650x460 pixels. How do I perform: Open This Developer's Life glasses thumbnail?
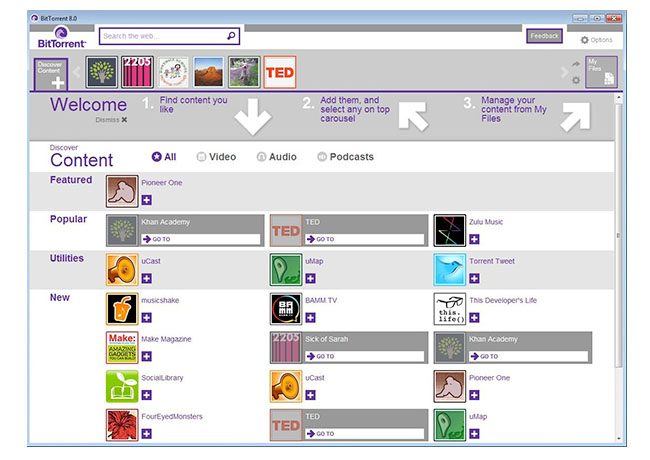click(x=450, y=309)
